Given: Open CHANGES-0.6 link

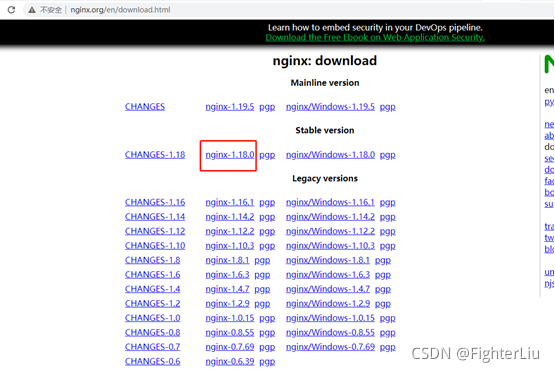Looking at the screenshot, I should pos(152,362).
